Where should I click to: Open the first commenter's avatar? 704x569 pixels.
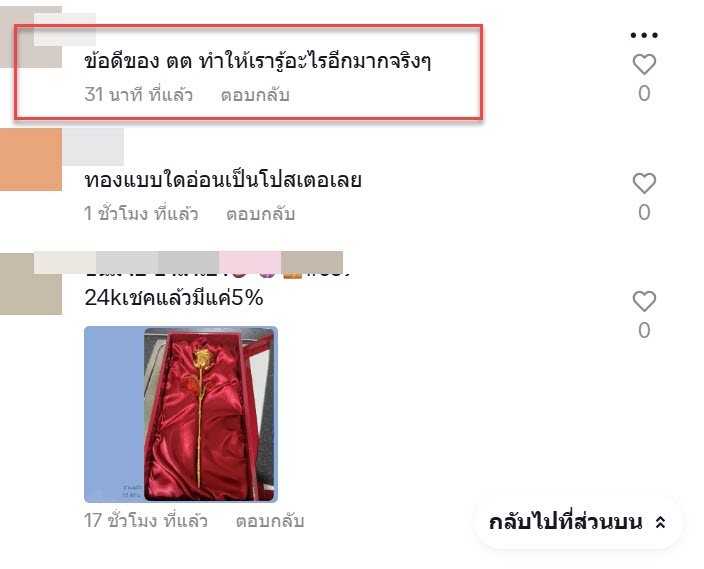[x=31, y=37]
